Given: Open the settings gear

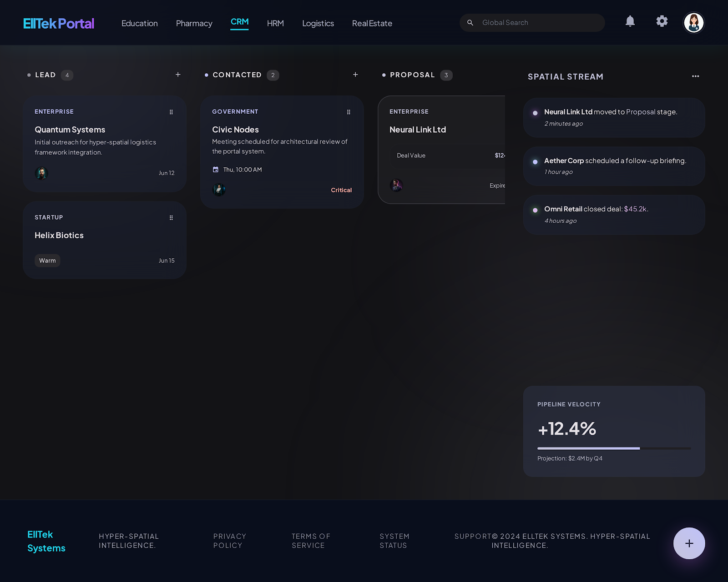Looking at the screenshot, I should coord(662,21).
